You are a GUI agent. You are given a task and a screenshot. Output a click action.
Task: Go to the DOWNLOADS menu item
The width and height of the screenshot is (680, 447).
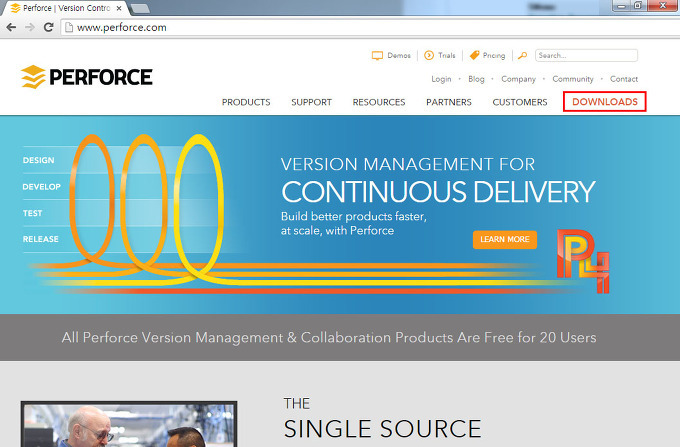(x=605, y=101)
